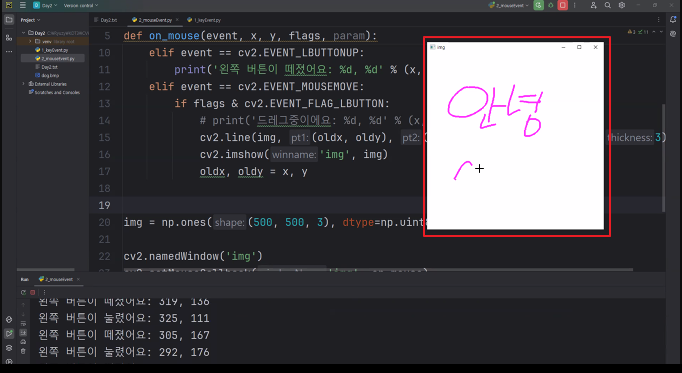The height and width of the screenshot is (373, 682).
Task: Click the on_mouse function name
Action: 174,36
